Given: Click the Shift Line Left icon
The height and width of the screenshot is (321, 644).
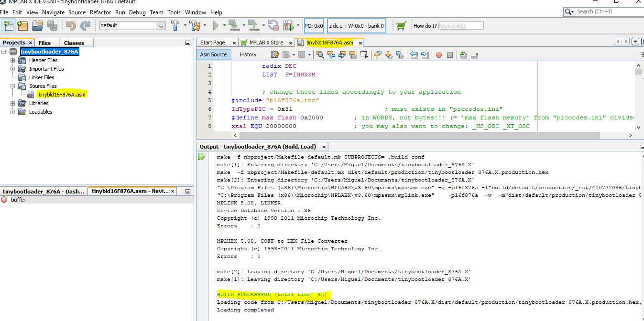Looking at the screenshot, I should 414,54.
